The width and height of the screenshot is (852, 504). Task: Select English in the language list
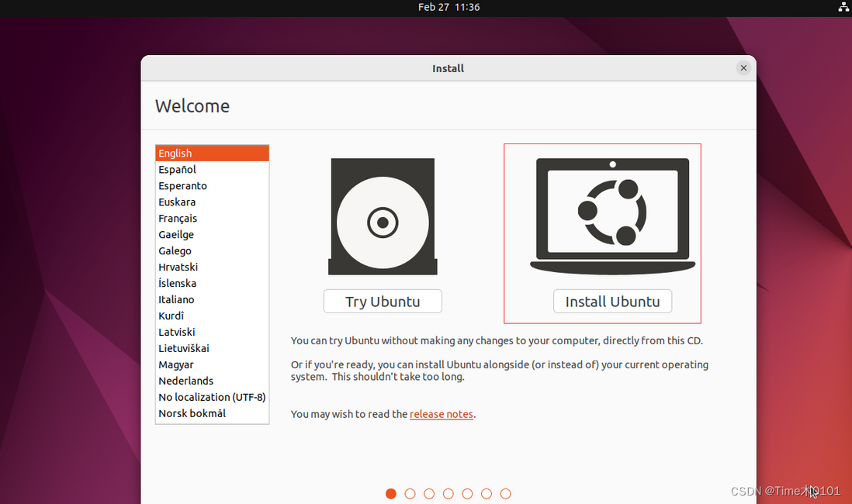[212, 154]
